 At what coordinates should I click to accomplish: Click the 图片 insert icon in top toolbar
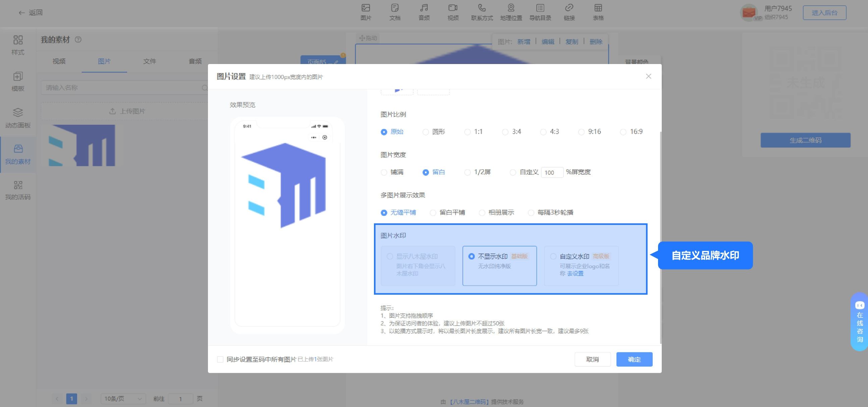pyautogui.click(x=366, y=12)
